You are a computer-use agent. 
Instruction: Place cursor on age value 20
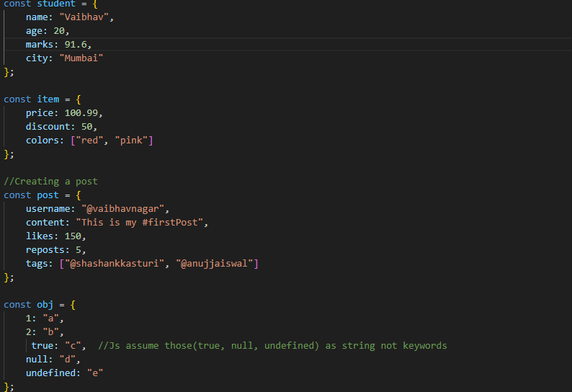pos(59,31)
